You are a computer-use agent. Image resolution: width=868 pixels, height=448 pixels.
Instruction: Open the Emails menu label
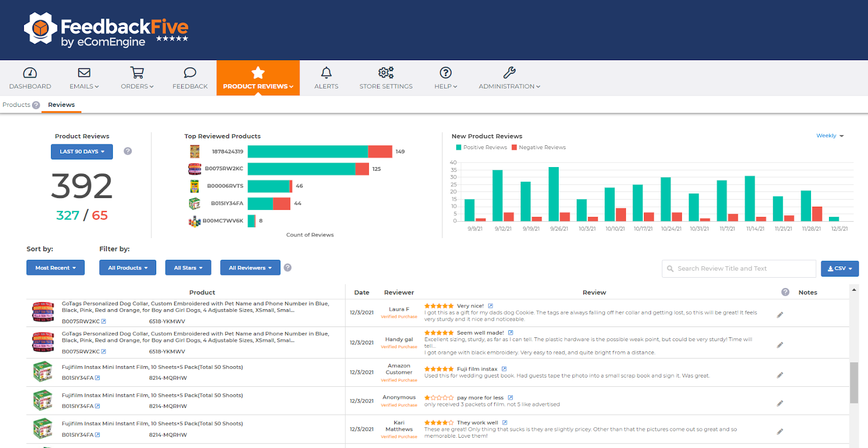[x=84, y=86]
